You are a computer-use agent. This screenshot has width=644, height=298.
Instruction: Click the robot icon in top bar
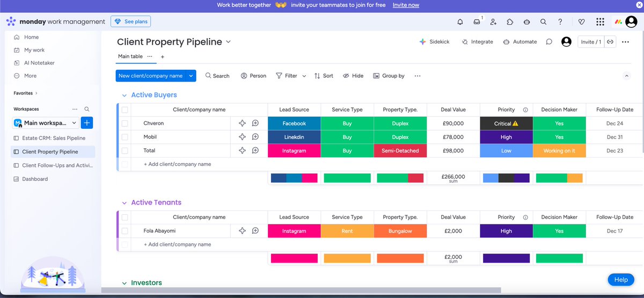(526, 22)
